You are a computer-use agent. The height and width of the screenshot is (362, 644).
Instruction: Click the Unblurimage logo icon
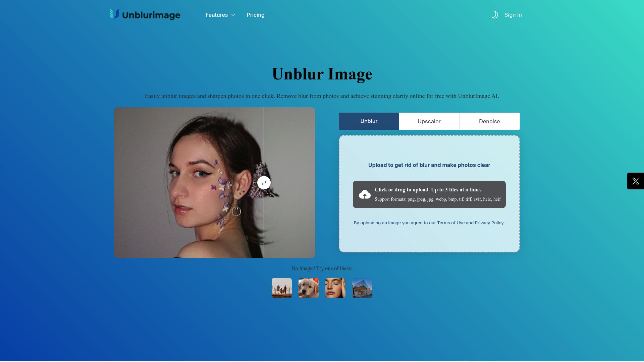[x=114, y=14]
